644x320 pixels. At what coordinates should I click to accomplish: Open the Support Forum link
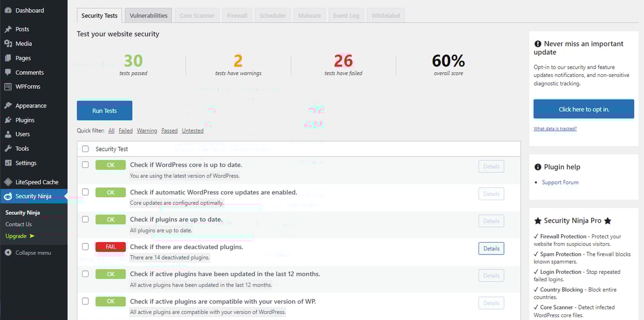coord(560,182)
